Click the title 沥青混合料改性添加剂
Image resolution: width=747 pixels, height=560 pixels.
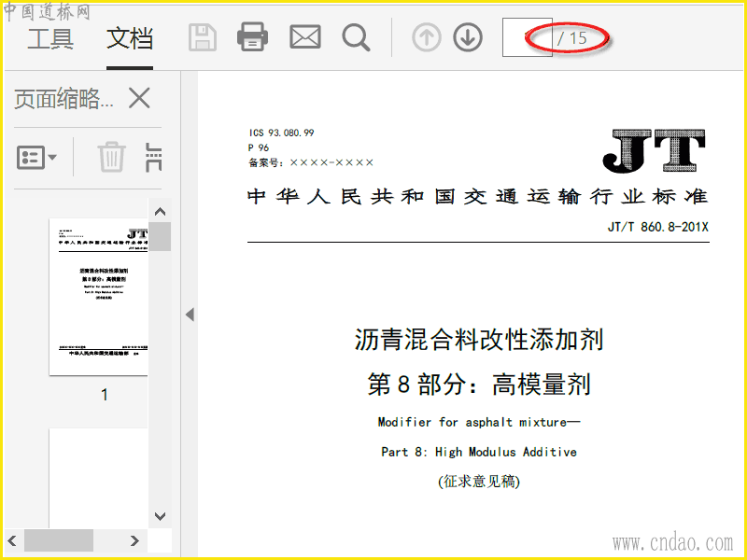479,340
